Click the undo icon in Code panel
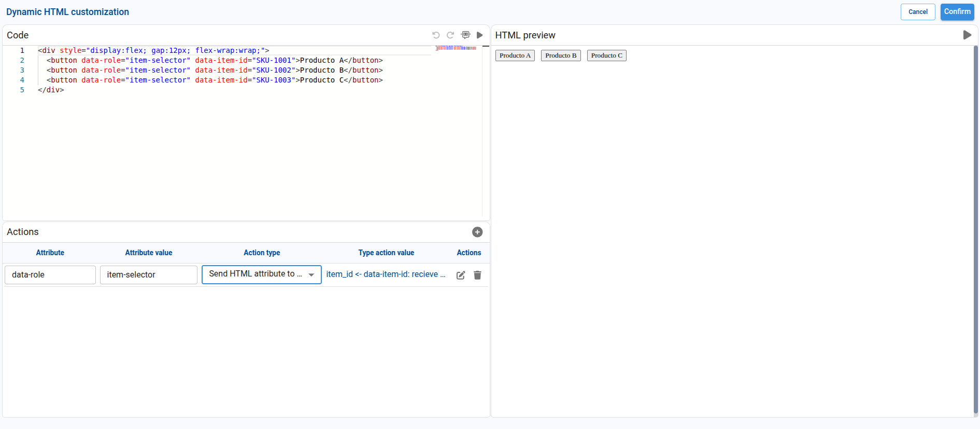The width and height of the screenshot is (980, 429). [436, 35]
